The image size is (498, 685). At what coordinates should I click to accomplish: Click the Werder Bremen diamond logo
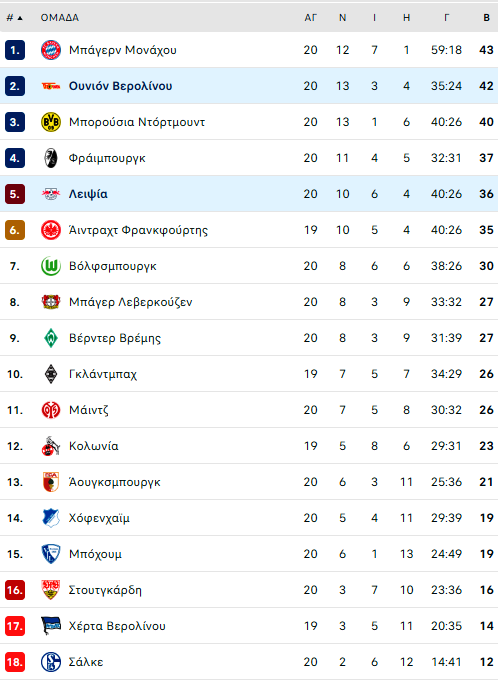pyautogui.click(x=51, y=338)
